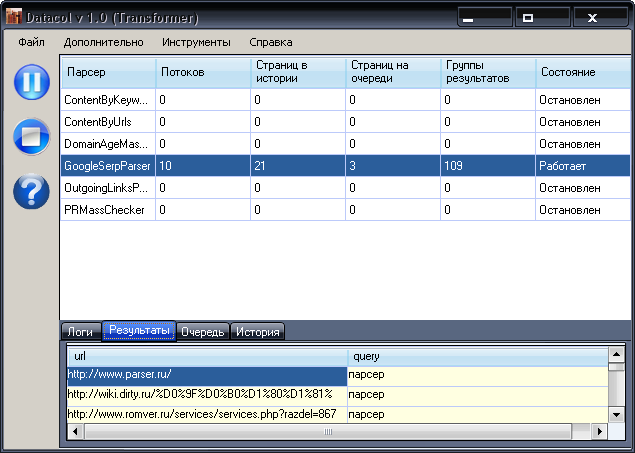This screenshot has height=453, width=635.
Task: Click the Datacol app icon in title bar
Action: tap(14, 18)
